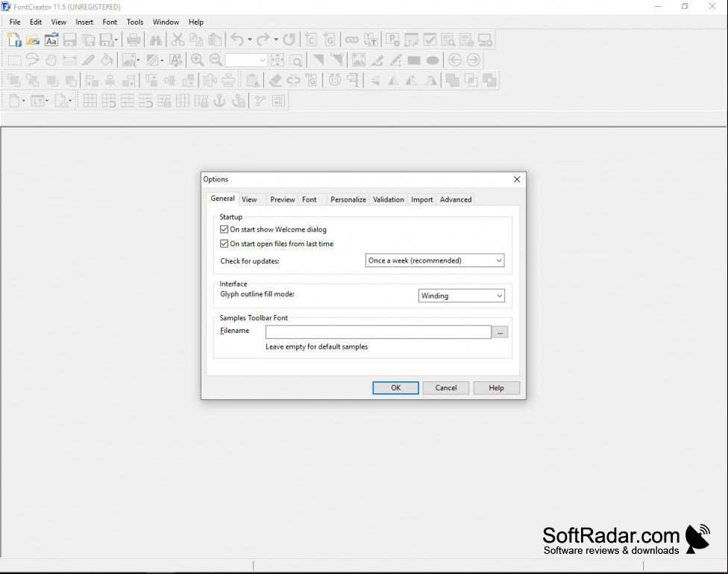
Task: Expand the background image tool dropdown arrow
Action: (x=138, y=60)
